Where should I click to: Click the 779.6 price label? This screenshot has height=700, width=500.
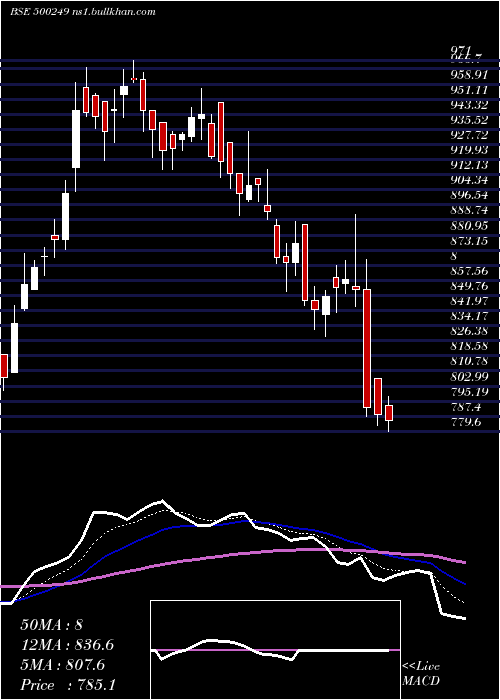[x=466, y=422]
